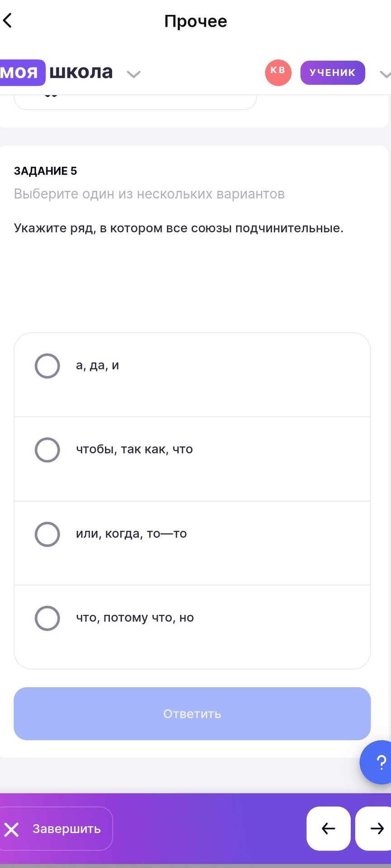The width and height of the screenshot is (391, 868).
Task: Click the 'что, потому что, но' option row
Action: coord(192,627)
